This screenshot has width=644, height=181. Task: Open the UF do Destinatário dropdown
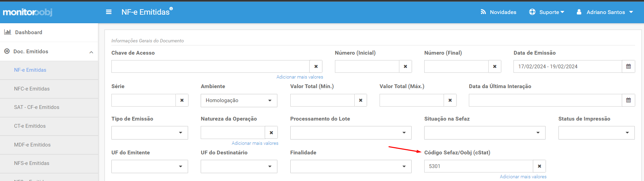click(239, 167)
